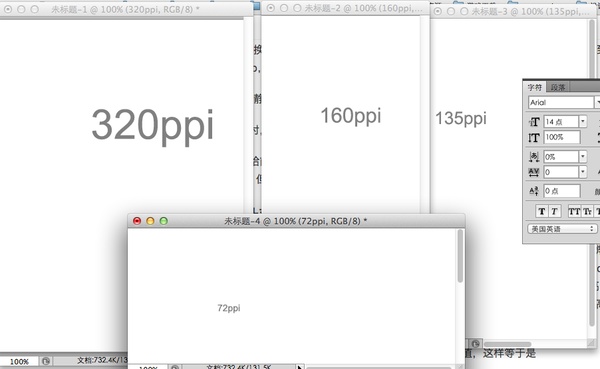This screenshot has height=369, width=600.
Task: Click the 未标题-4 status bar arrow
Action: tap(300, 367)
